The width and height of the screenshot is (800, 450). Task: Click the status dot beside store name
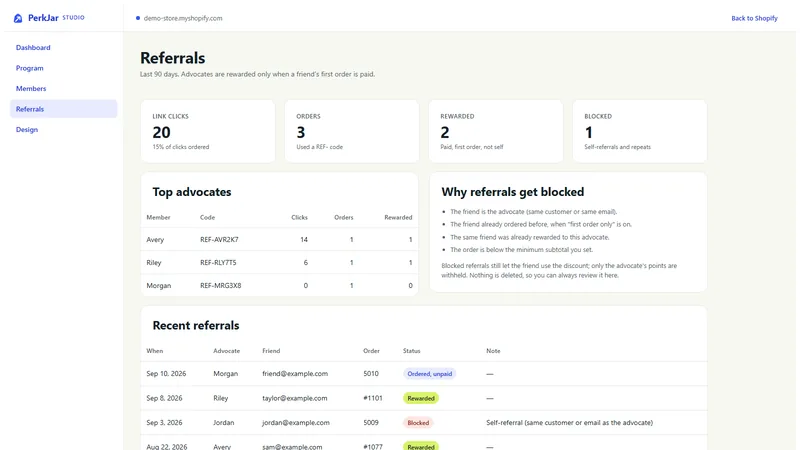[138, 18]
